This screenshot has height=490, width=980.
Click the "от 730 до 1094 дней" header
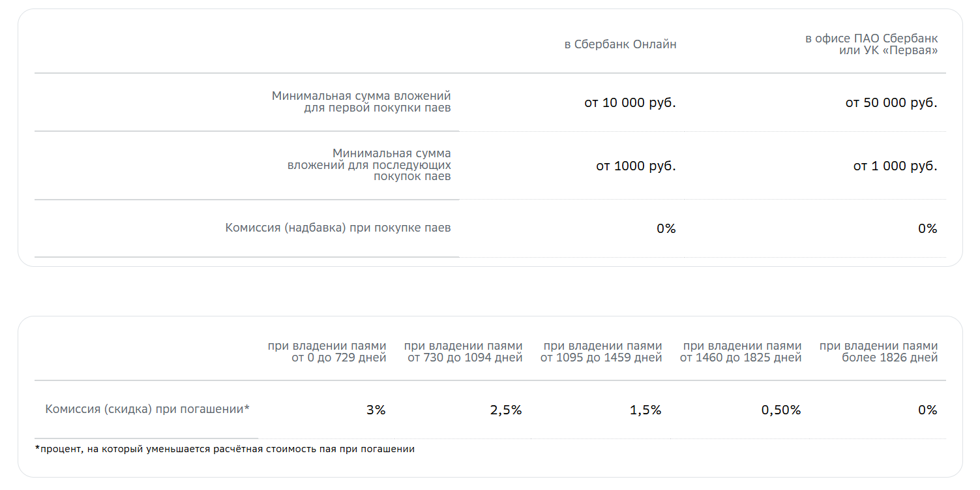coord(463,352)
